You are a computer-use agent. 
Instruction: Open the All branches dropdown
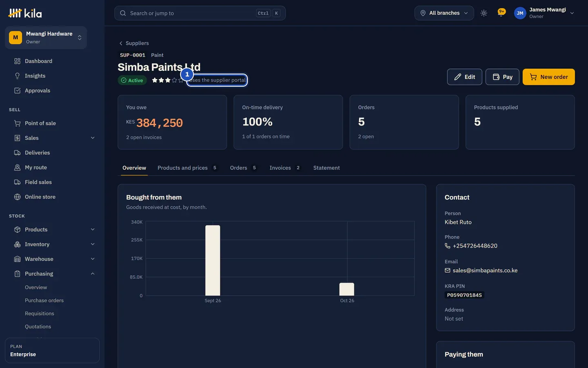(x=444, y=13)
